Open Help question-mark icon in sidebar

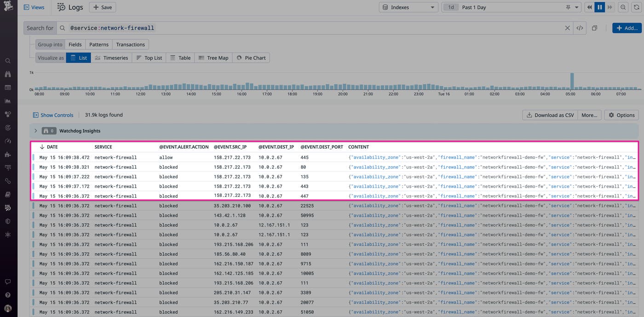[x=8, y=295]
